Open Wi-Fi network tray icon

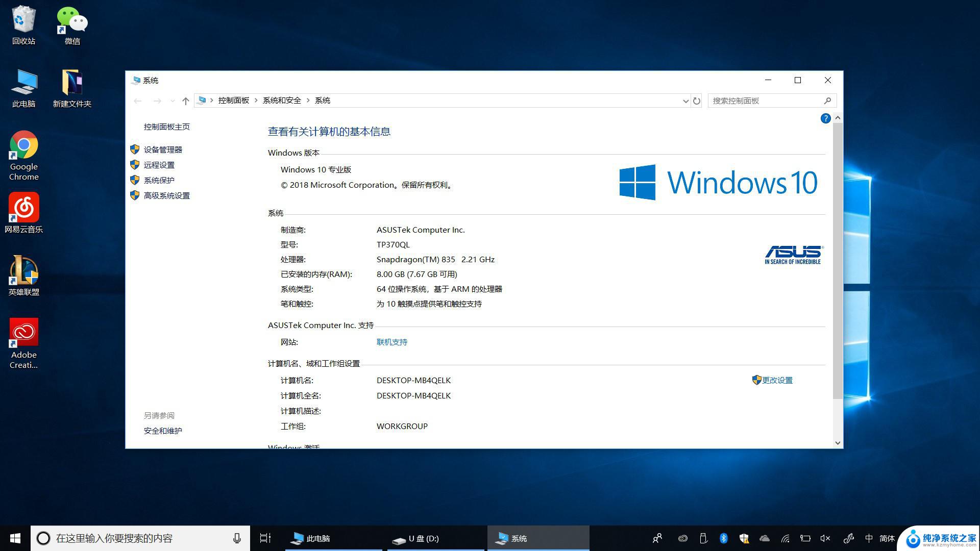pyautogui.click(x=785, y=538)
